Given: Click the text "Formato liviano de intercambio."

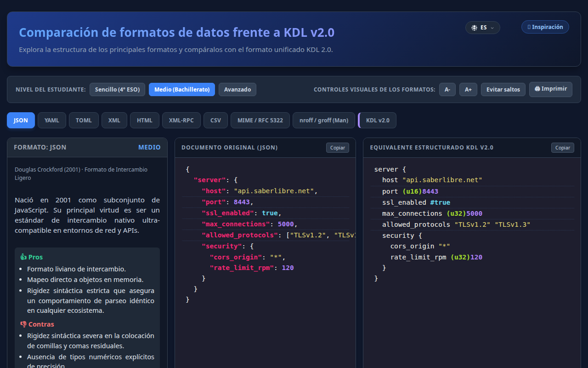Looking at the screenshot, I should click(76, 269).
